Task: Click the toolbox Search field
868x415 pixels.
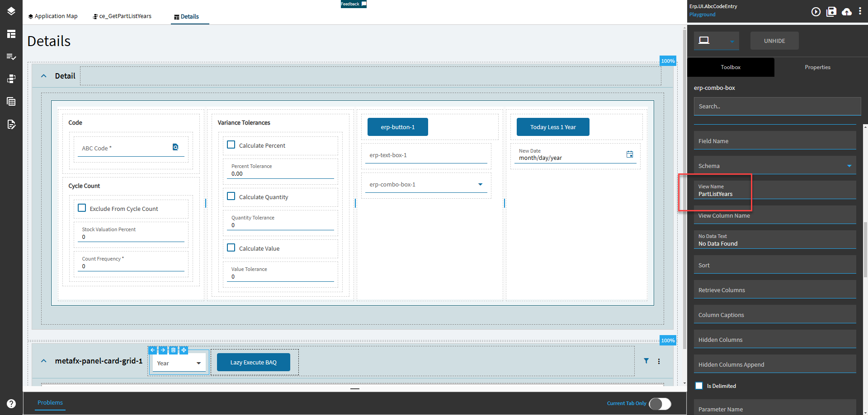Action: pos(777,106)
